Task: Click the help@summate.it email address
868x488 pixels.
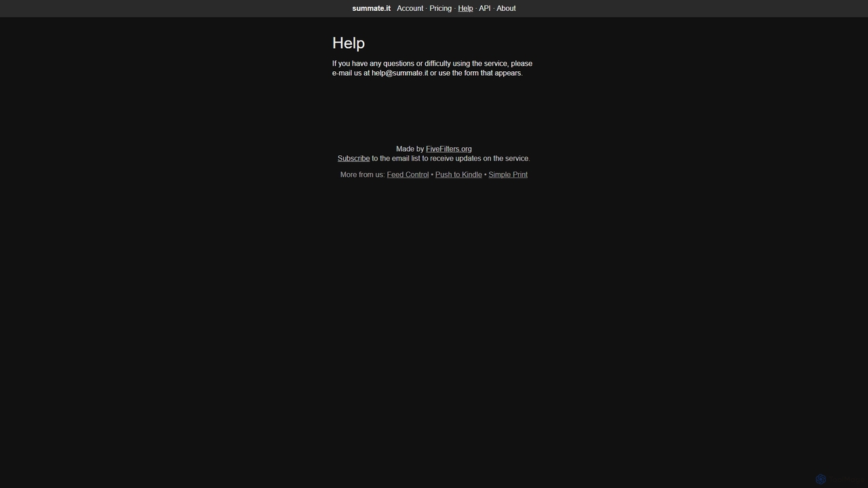Action: click(399, 73)
